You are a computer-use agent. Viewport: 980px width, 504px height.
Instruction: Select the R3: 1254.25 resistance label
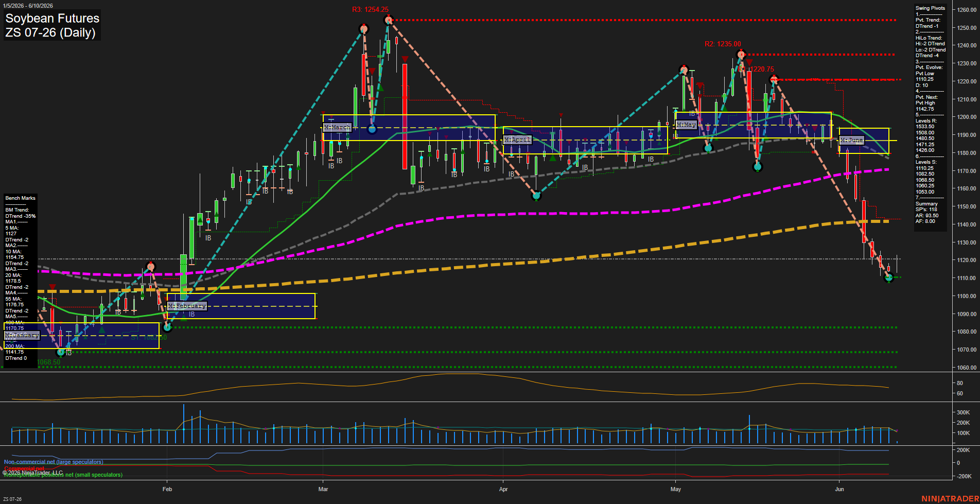click(370, 9)
